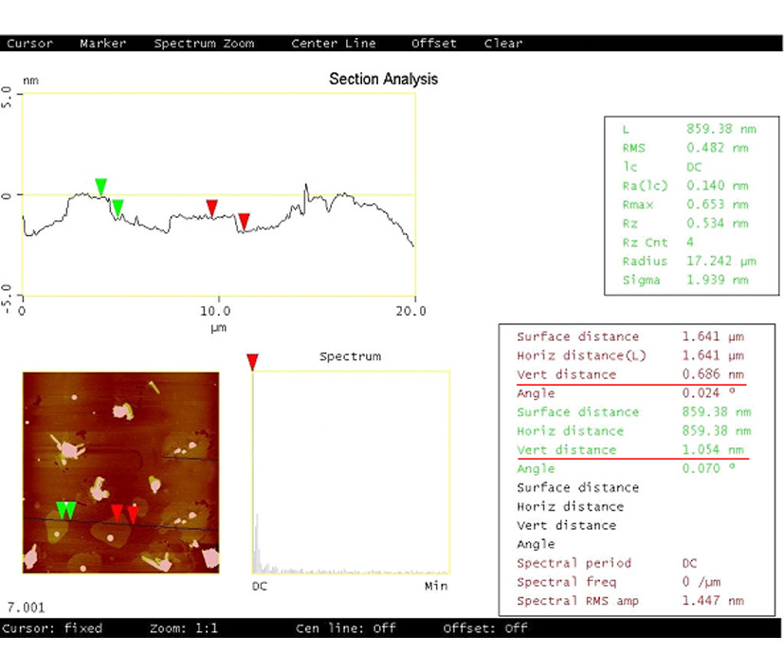This screenshot has height=672, width=784.
Task: Click the leftmost green marker on AFM image
Action: 62,510
